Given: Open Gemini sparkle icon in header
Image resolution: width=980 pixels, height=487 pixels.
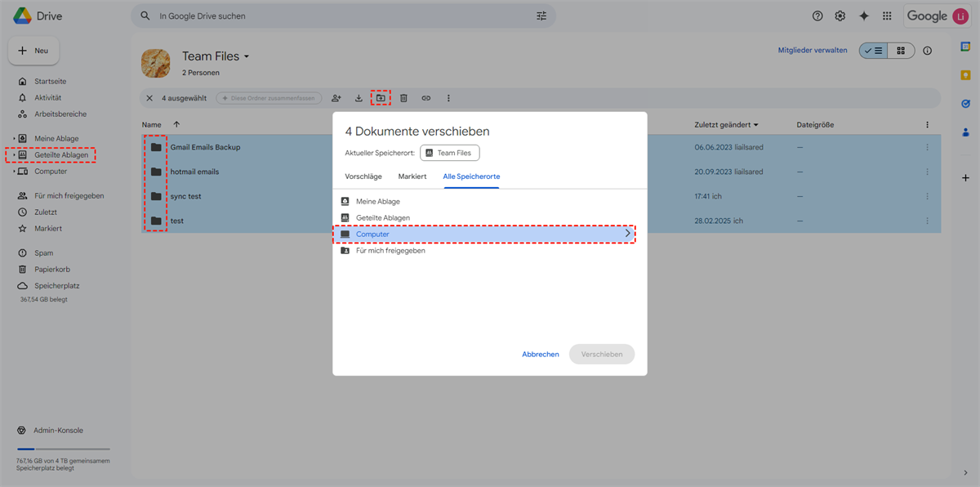Looking at the screenshot, I should pos(863,16).
